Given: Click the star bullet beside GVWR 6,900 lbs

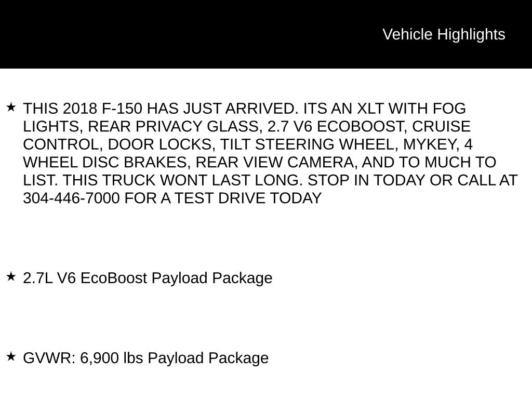Looking at the screenshot, I should coord(11,357).
